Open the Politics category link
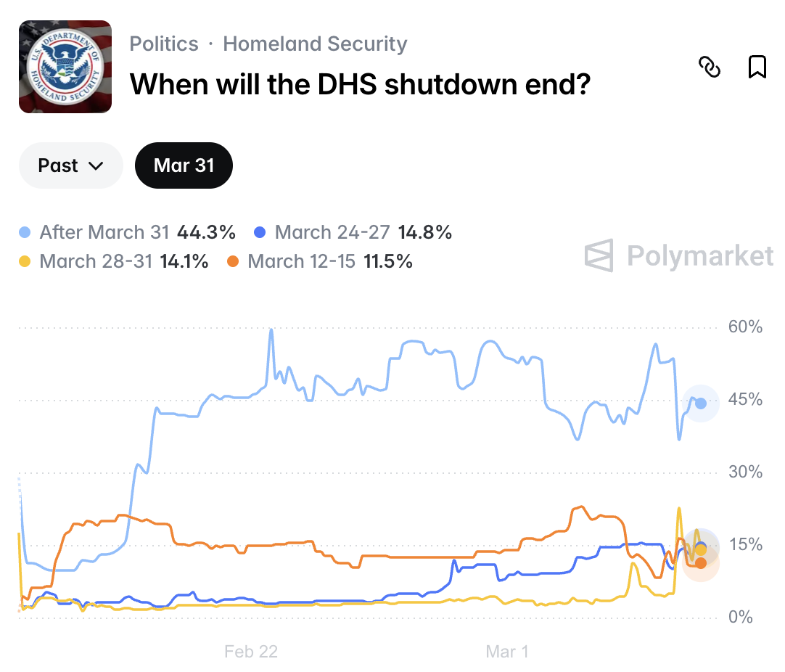This screenshot has width=785, height=672. click(164, 44)
